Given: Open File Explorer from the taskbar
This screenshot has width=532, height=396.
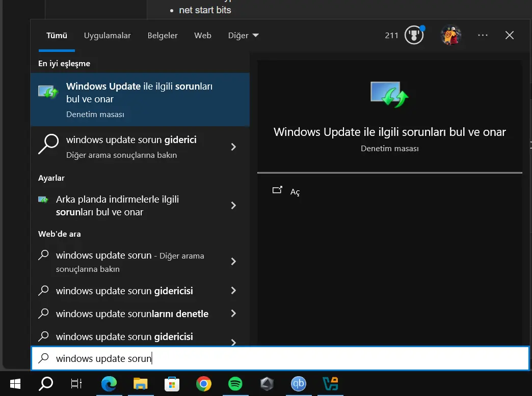Looking at the screenshot, I should click(141, 383).
